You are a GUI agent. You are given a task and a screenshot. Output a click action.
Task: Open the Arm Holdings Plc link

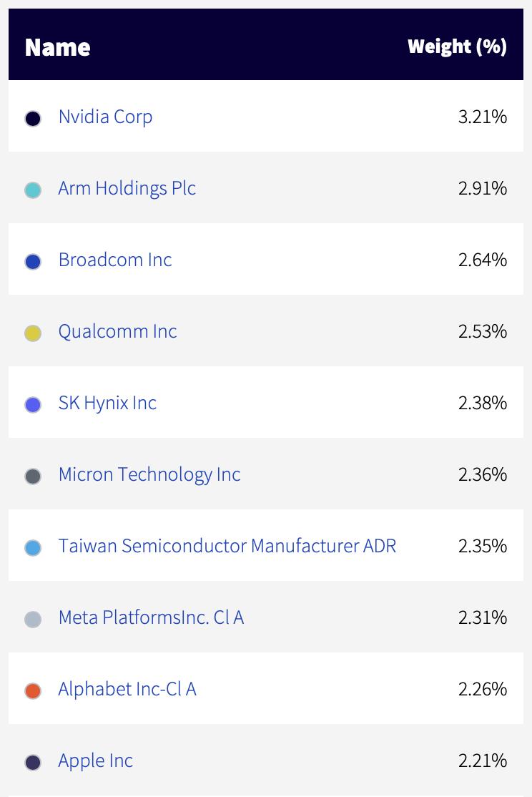coord(127,189)
